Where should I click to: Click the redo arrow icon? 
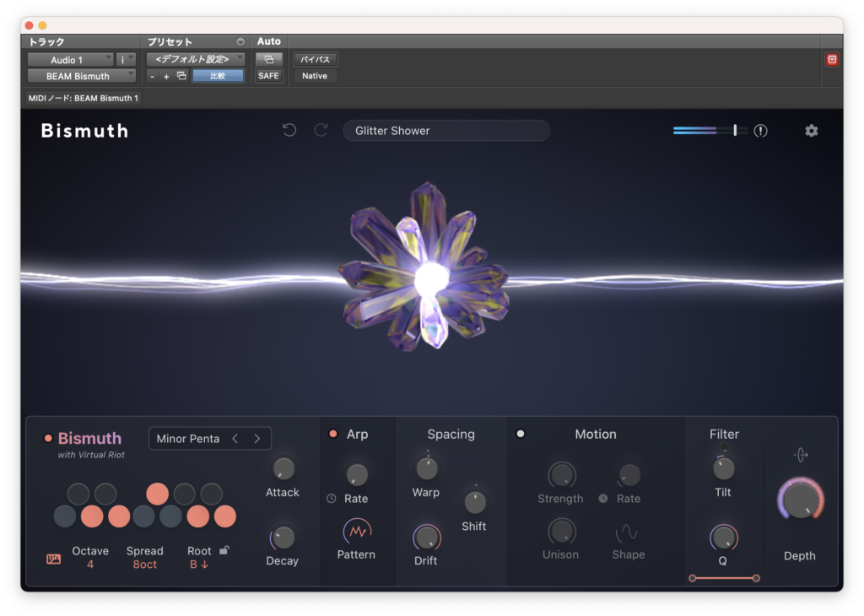click(321, 130)
